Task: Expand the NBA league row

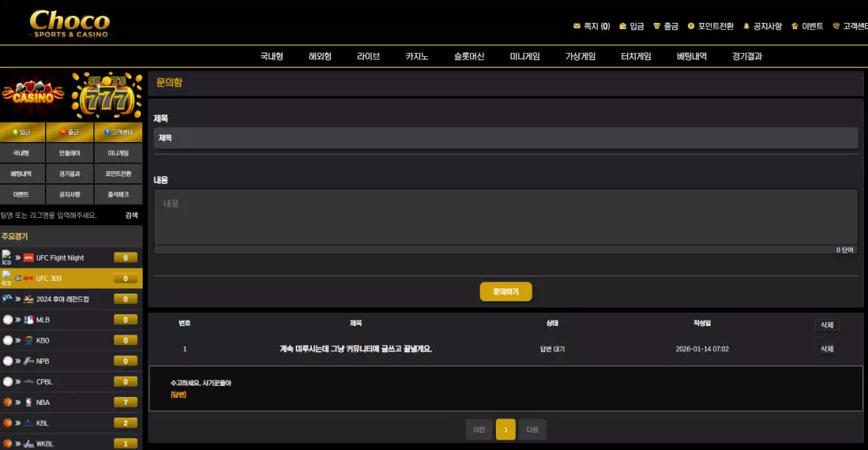Action: click(71, 402)
